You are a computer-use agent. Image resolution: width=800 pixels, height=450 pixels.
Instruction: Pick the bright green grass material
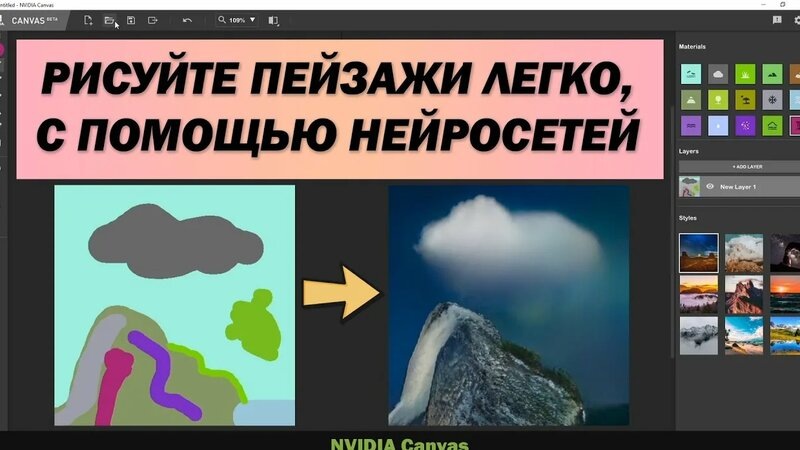745,74
